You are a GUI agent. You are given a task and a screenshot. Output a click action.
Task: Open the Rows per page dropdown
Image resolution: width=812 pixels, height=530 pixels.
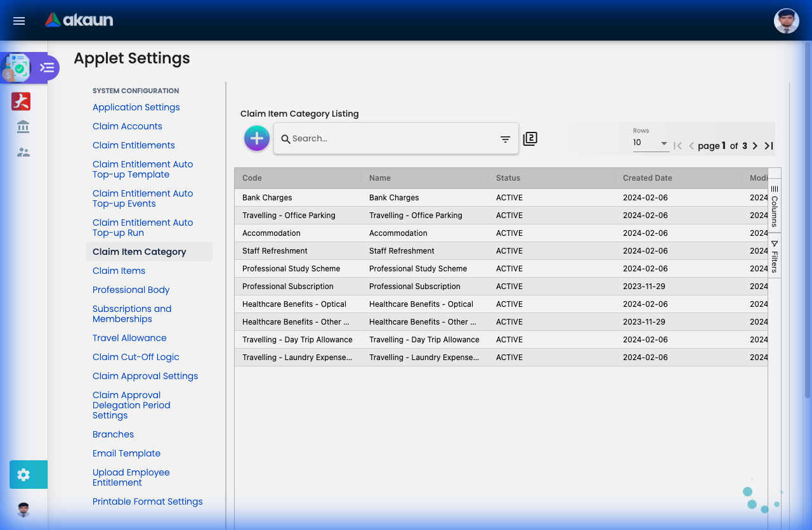click(650, 143)
